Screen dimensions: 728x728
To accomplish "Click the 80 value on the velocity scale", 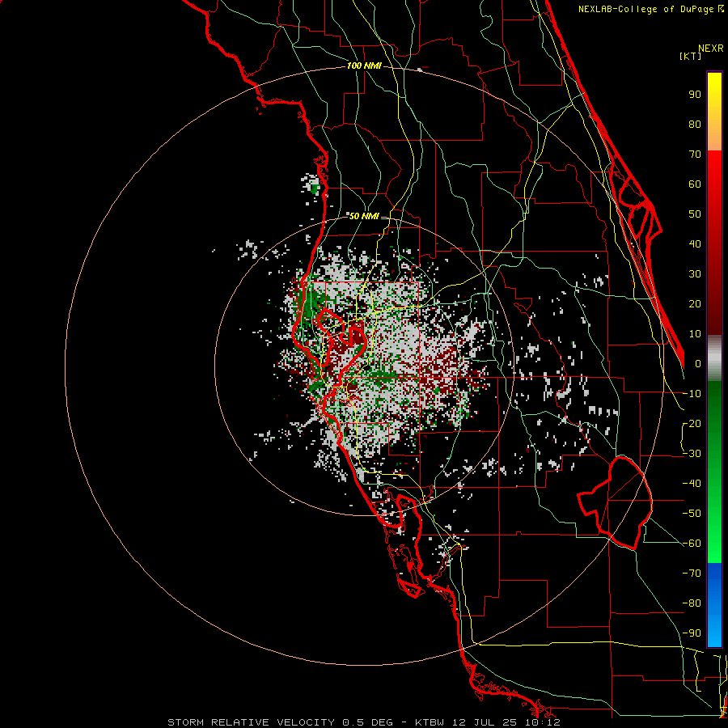I will pos(695,124).
